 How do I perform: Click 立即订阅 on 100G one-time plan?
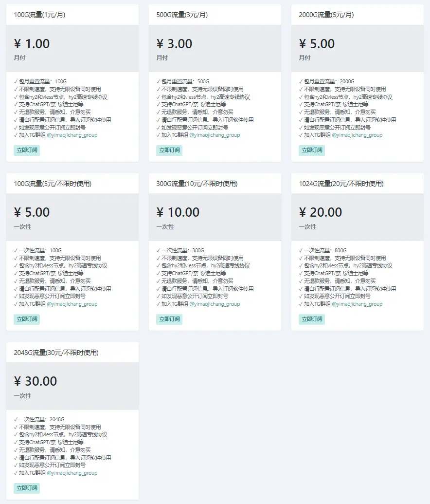pyautogui.click(x=27, y=319)
